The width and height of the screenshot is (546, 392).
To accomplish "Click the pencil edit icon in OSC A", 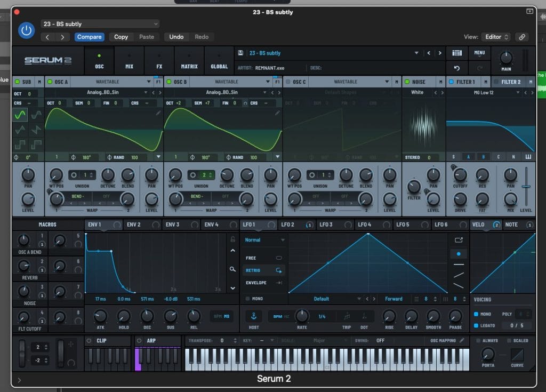I will (158, 113).
